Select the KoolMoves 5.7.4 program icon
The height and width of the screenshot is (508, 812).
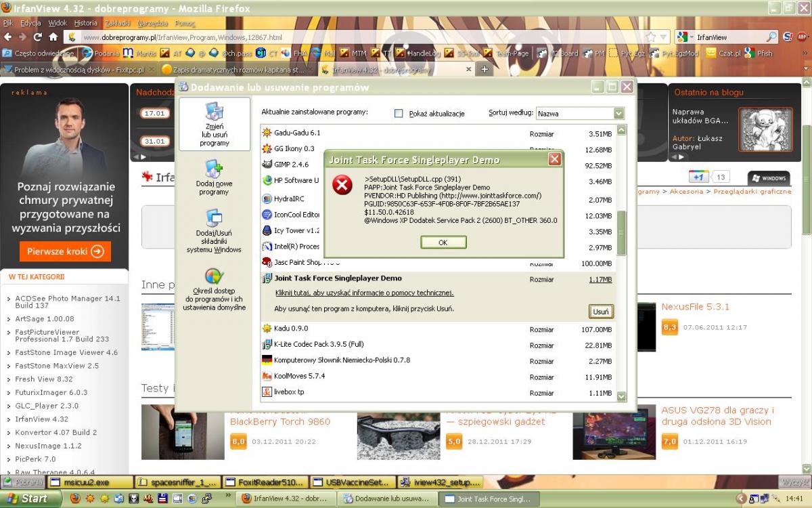267,376
